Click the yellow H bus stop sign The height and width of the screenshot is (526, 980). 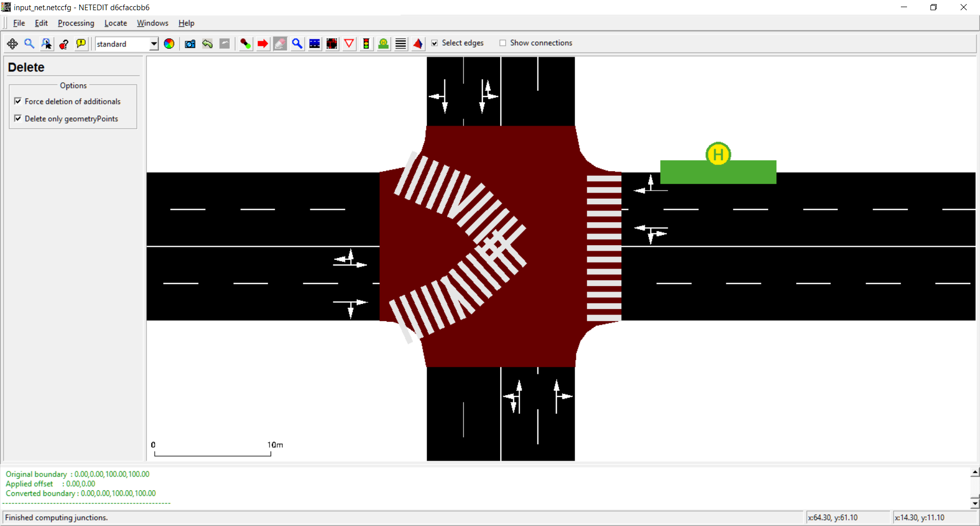(718, 154)
